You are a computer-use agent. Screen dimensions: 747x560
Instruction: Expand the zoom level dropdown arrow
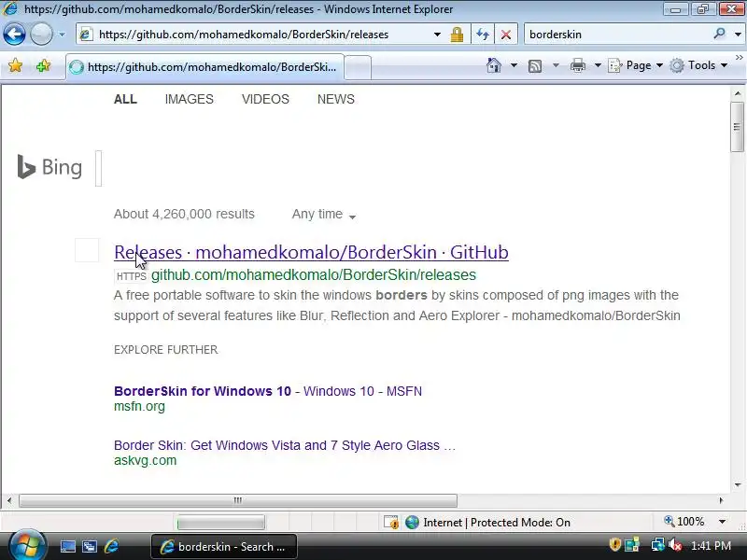click(x=722, y=522)
